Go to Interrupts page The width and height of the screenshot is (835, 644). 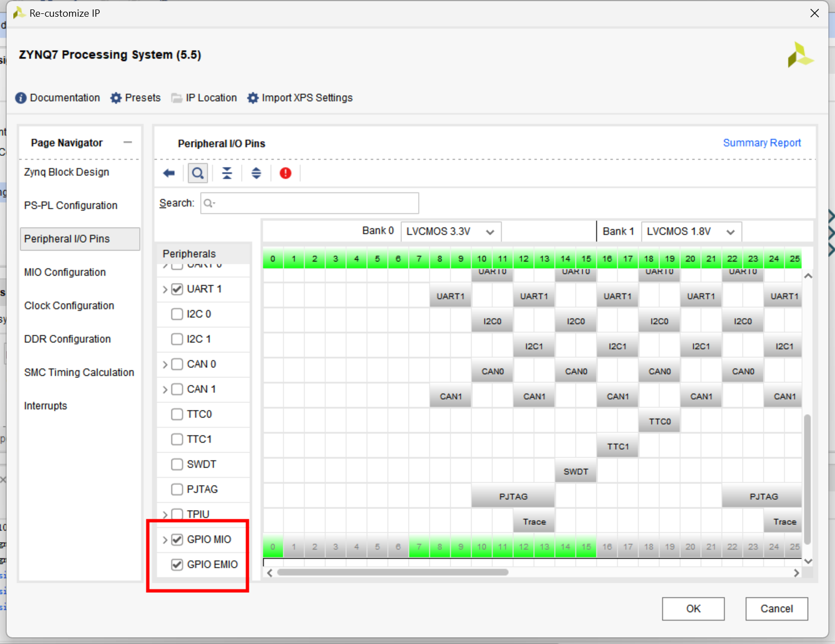tap(46, 406)
